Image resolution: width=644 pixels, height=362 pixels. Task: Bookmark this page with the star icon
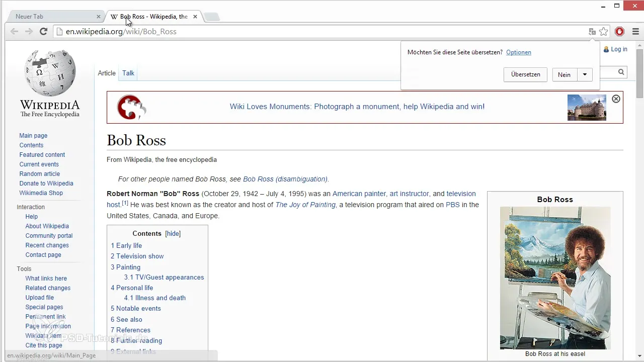click(x=604, y=32)
